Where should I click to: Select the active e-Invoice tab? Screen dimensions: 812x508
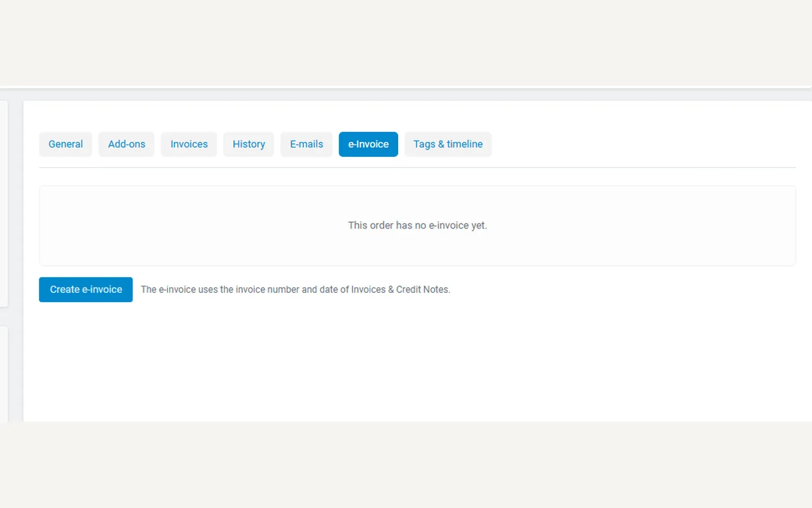tap(368, 144)
